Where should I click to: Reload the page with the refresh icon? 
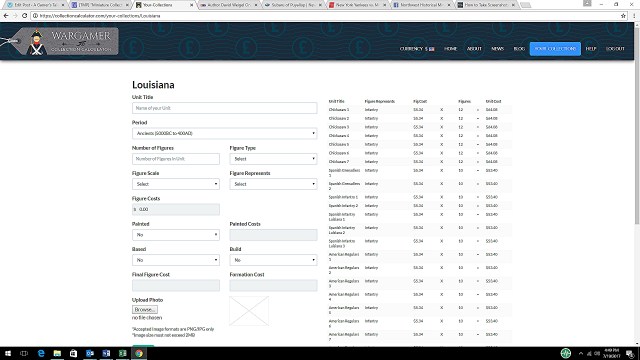[x=24, y=16]
